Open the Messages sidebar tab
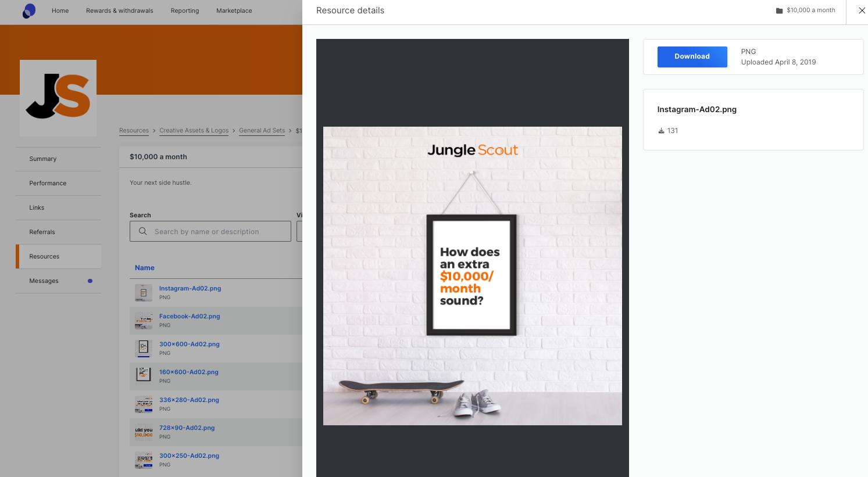 pos(58,281)
